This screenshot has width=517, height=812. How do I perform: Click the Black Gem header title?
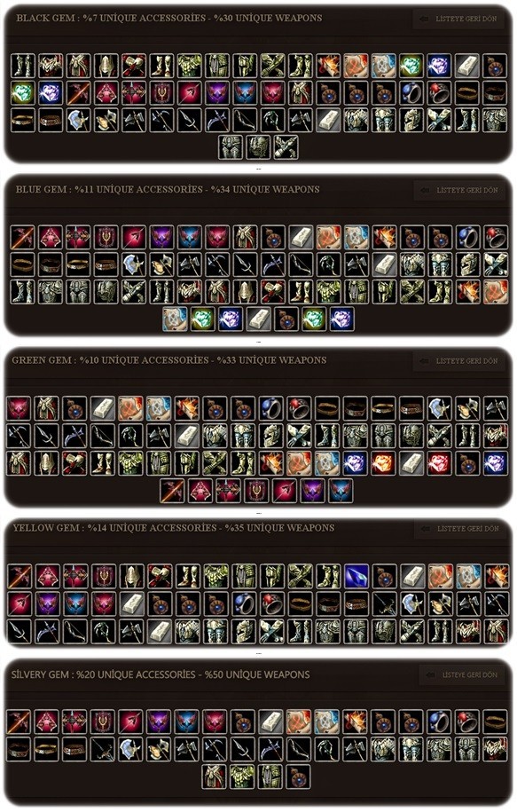169,18
